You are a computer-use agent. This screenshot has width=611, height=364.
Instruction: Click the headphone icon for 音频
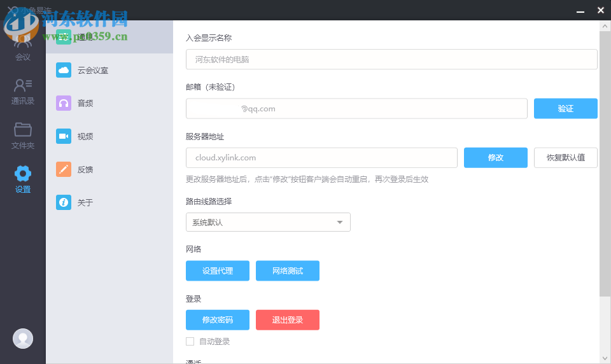[x=64, y=103]
